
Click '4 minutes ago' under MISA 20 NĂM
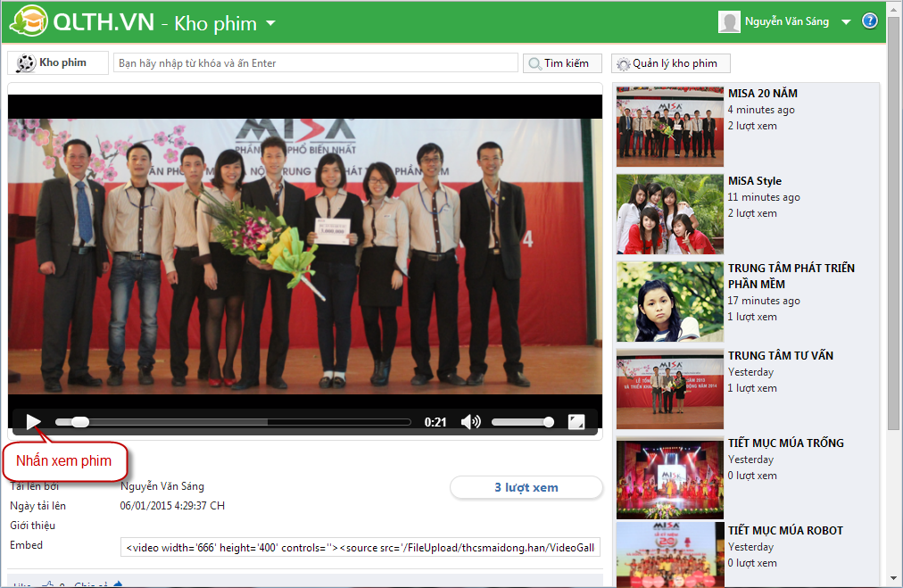point(761,110)
